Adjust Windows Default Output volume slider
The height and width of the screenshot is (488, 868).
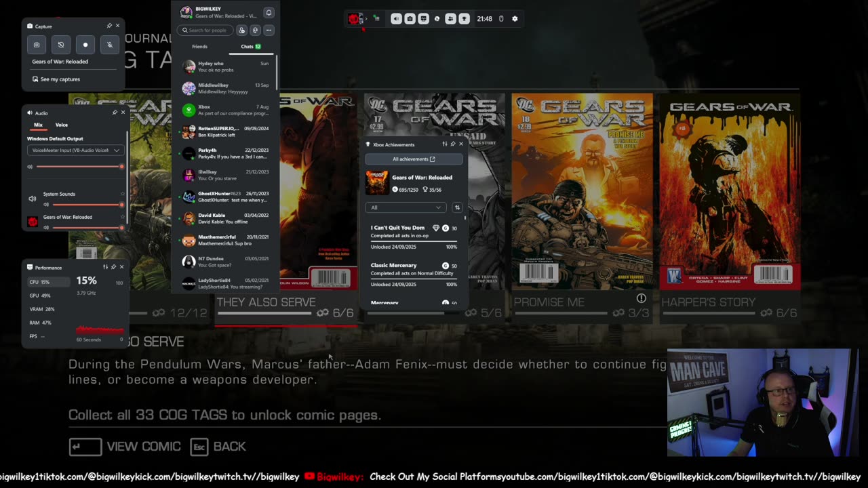click(79, 166)
